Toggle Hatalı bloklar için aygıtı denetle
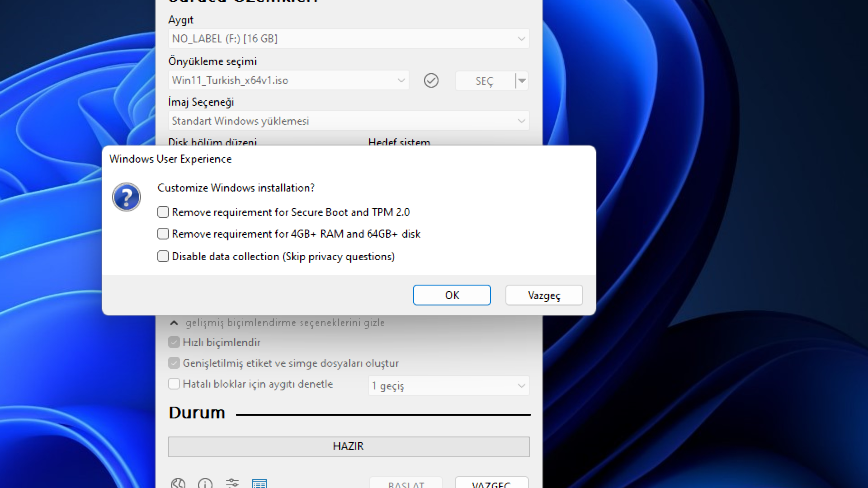868x488 pixels. pos(174,384)
